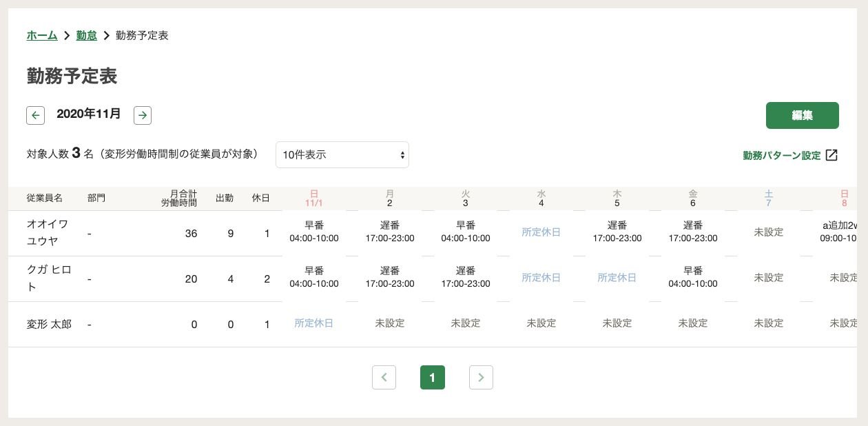
Task: Select オオイワ ユウヤ's 未設定 cell on Saturday 7
Action: 769,232
